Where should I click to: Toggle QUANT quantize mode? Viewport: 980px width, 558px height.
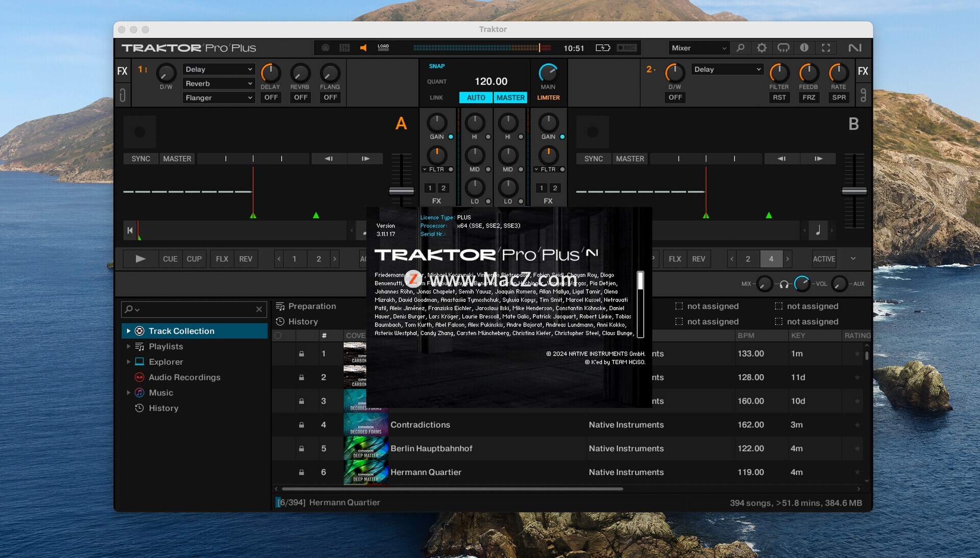[437, 82]
